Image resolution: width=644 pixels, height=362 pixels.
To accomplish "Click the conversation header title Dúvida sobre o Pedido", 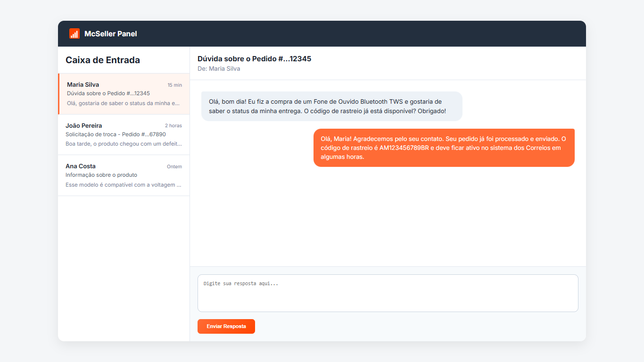I will click(254, 59).
